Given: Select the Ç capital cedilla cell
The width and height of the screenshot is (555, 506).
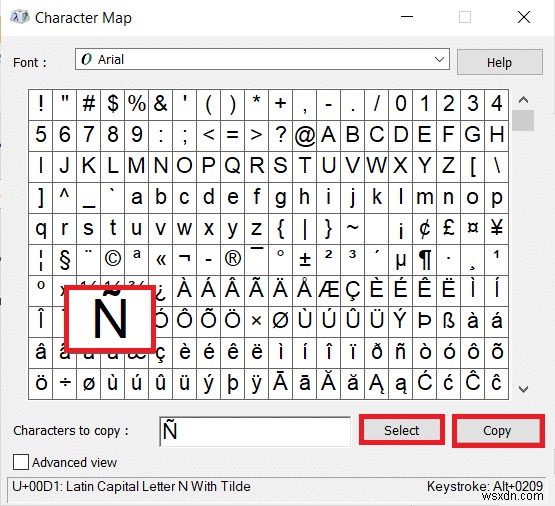Looking at the screenshot, I should [353, 291].
